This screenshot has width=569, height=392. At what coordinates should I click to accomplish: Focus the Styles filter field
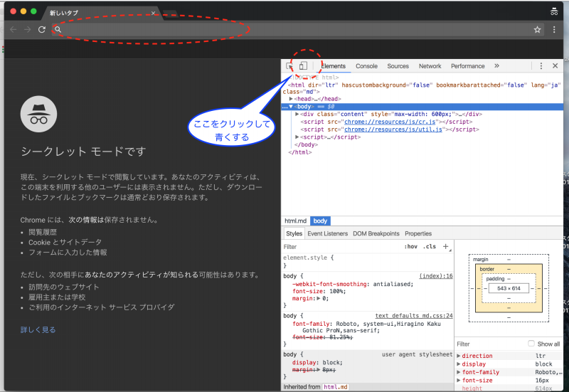pyautogui.click(x=341, y=247)
